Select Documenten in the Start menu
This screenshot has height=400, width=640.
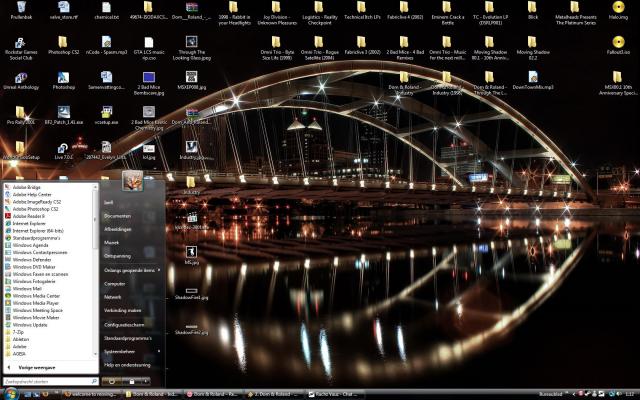[x=118, y=215]
